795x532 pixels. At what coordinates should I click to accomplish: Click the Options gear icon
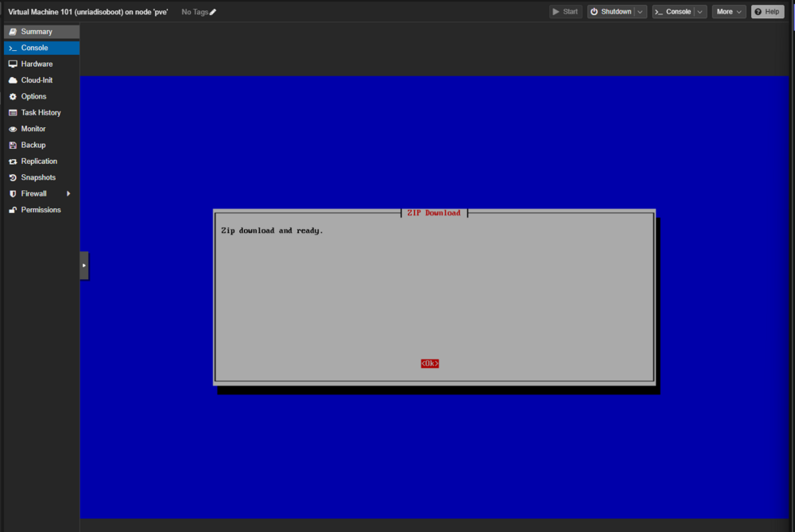13,96
